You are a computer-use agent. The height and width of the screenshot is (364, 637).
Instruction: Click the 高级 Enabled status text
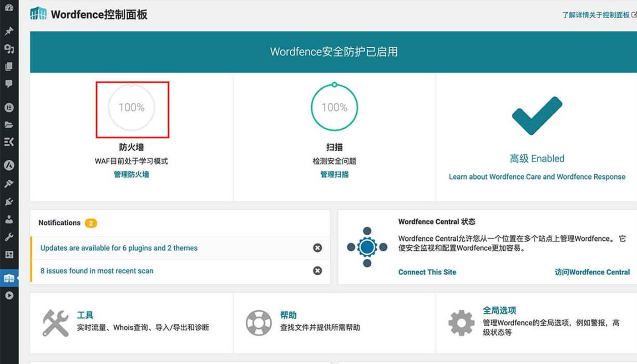[537, 159]
